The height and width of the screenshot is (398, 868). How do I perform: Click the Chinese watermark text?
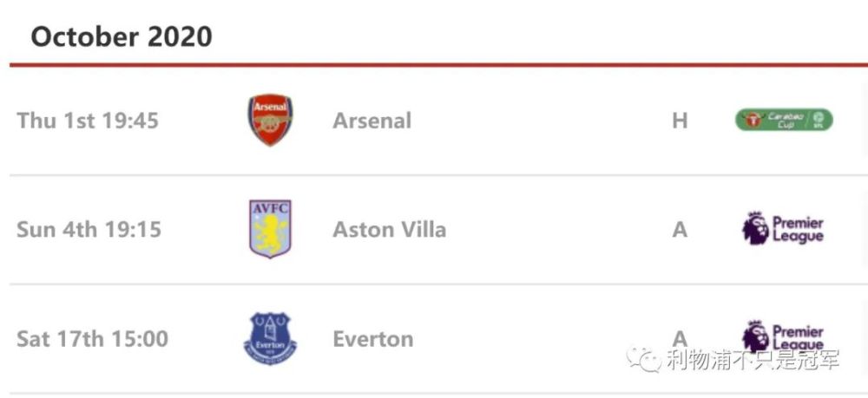(753, 359)
